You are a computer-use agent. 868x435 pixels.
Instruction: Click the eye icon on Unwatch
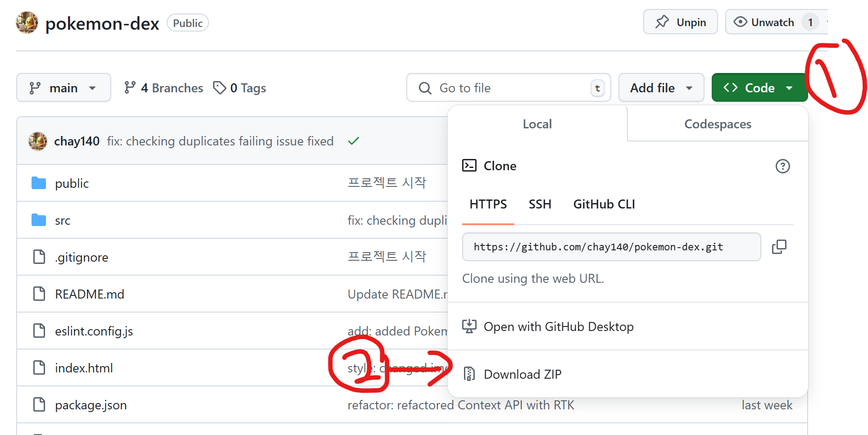(740, 22)
